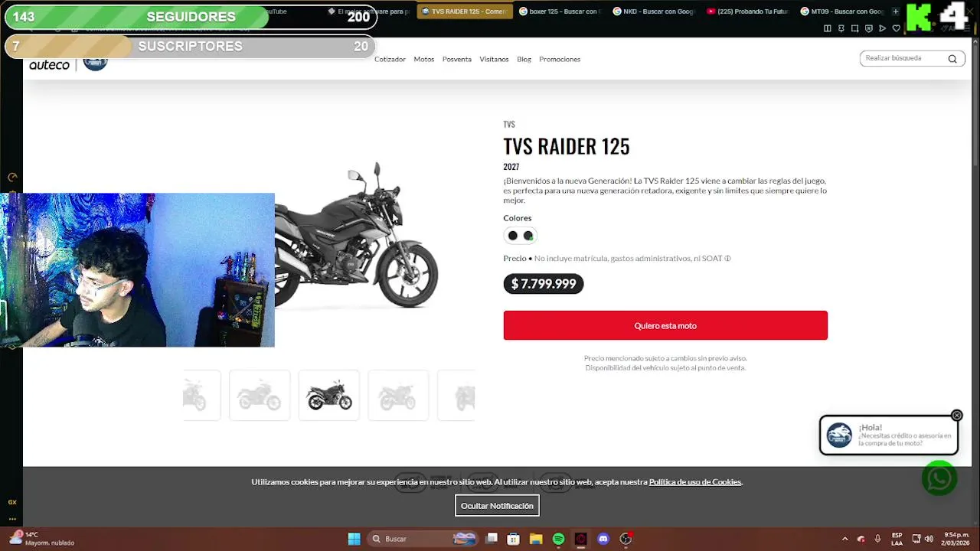Open a new browser tab

(x=895, y=11)
